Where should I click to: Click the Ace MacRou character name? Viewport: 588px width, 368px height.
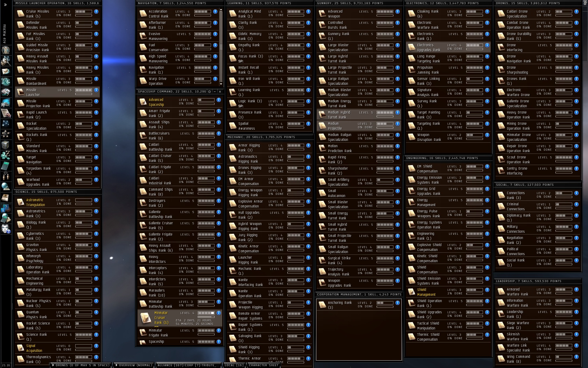[x=5, y=34]
